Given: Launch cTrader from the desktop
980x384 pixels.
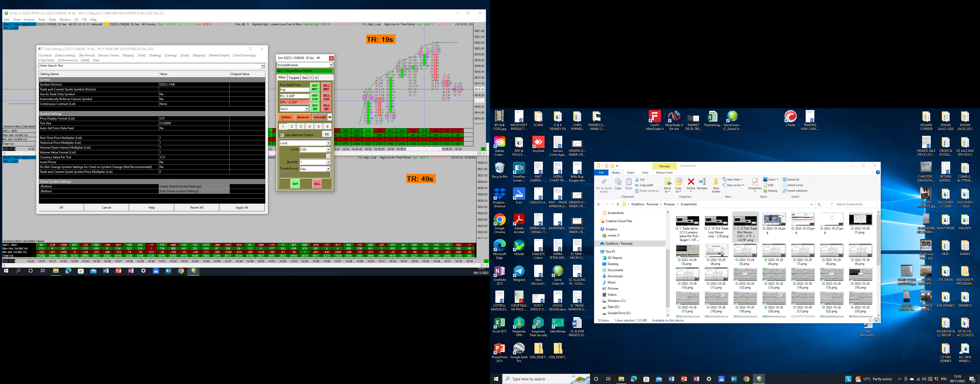Looking at the screenshot, I should (790, 119).
